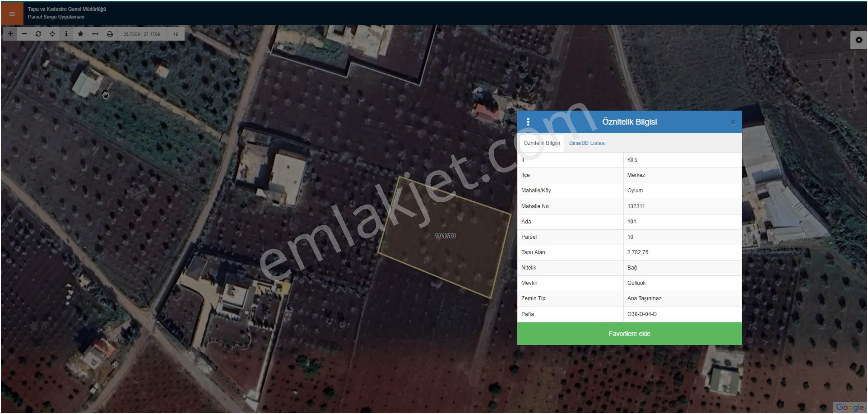Image resolution: width=868 pixels, height=414 pixels.
Task: Open the hamburger menu in the header
Action: click(x=12, y=14)
